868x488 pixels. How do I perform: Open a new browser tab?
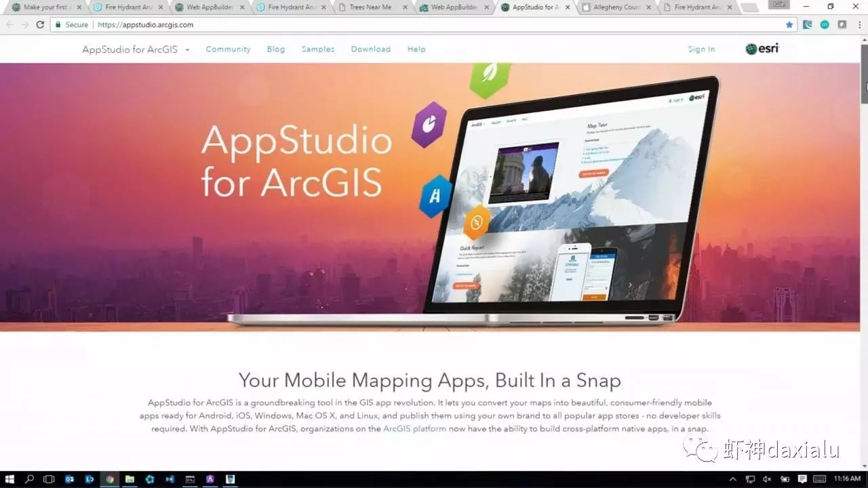click(x=749, y=8)
